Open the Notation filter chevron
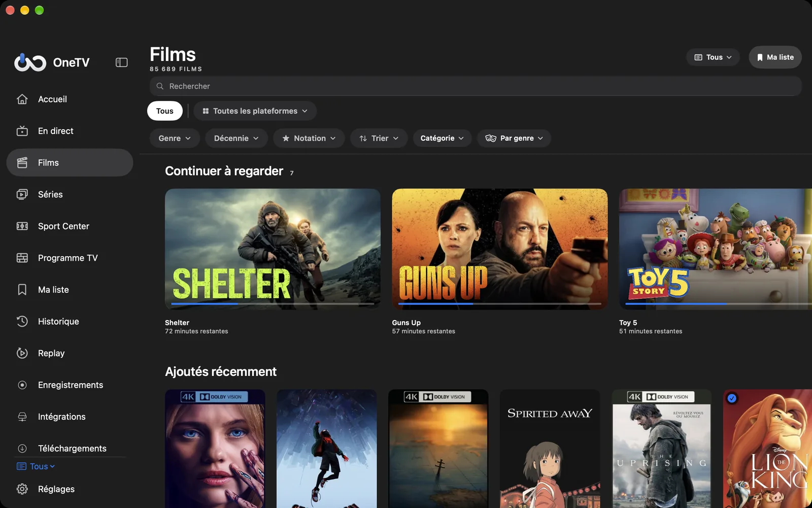This screenshot has width=812, height=508. 333,138
